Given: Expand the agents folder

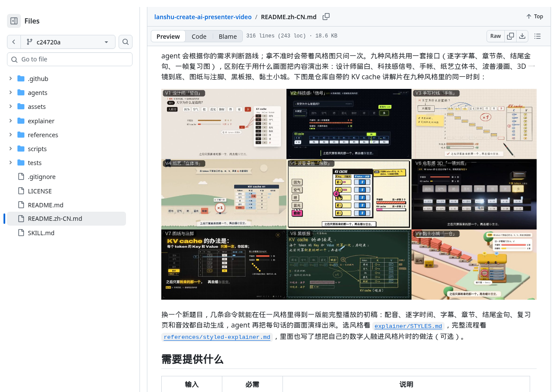Looking at the screenshot, I should click(x=10, y=93).
